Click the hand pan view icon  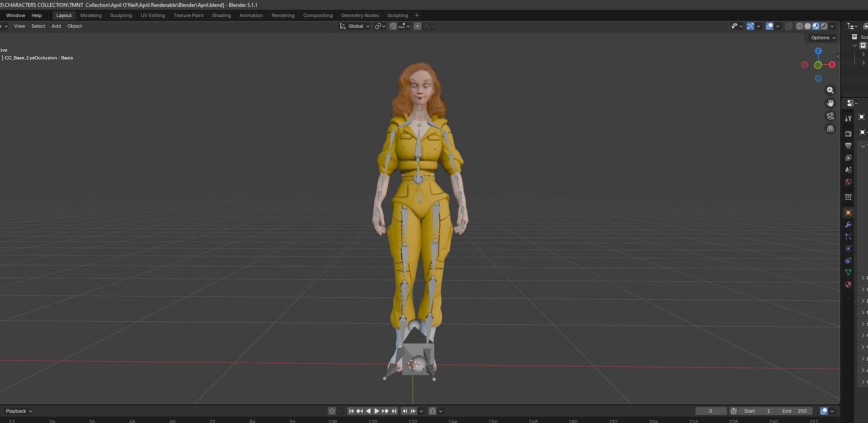click(830, 103)
